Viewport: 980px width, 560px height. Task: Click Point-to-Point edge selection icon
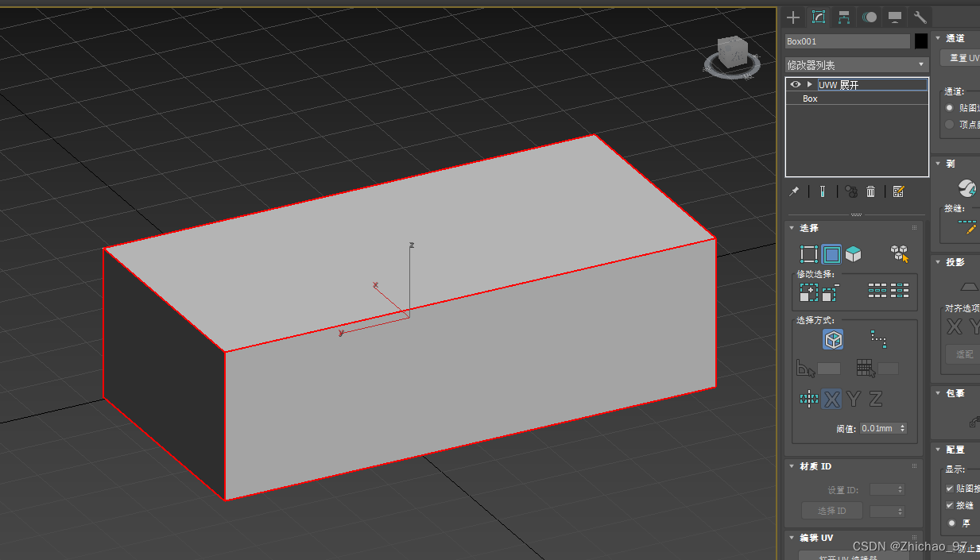[878, 339]
